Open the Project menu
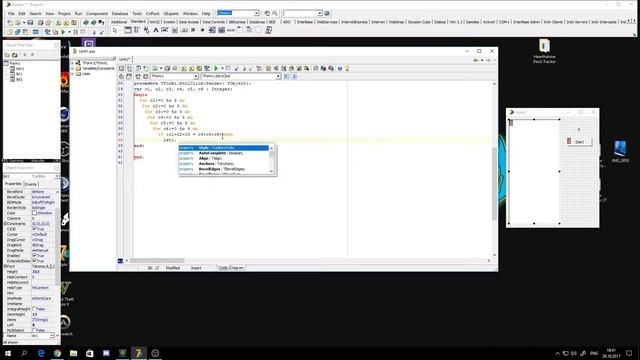This screenshot has width=640, height=360. 64,13
